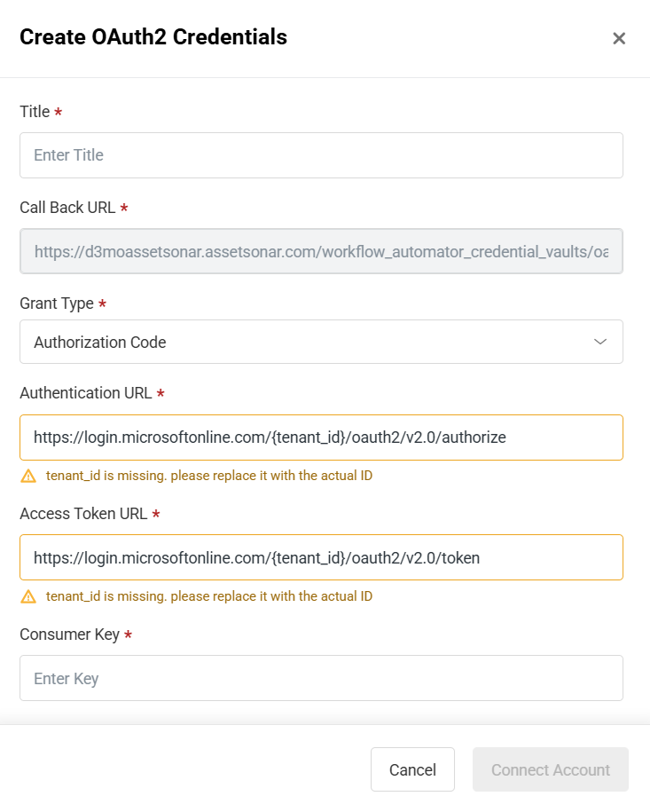650x812 pixels.
Task: Expand the Grant Type chevron arrow
Action: pos(600,342)
